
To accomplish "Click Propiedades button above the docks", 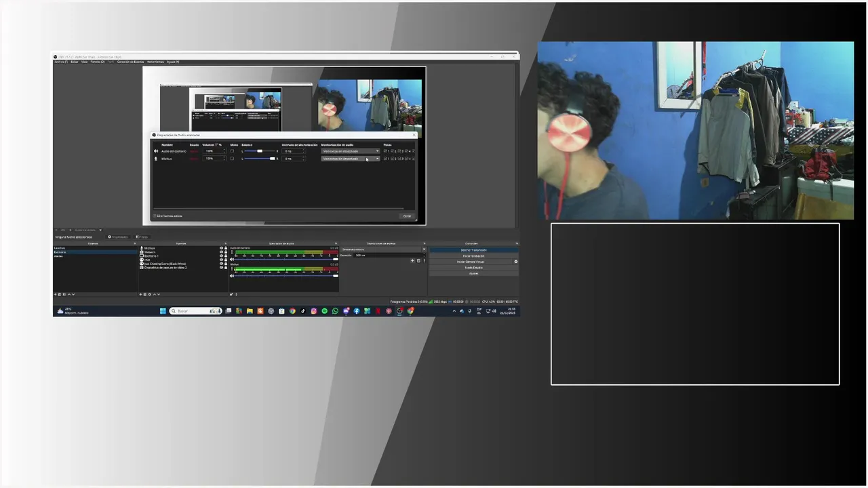I will pyautogui.click(x=118, y=237).
